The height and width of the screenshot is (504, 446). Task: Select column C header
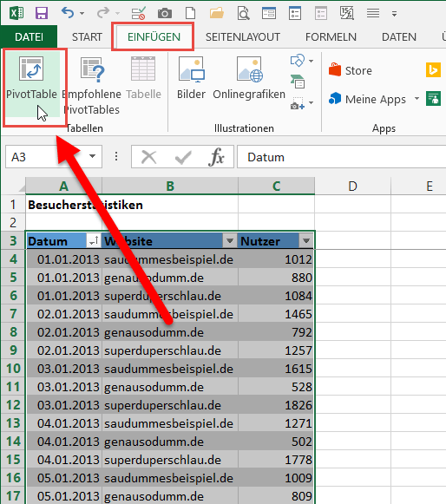pos(276,187)
